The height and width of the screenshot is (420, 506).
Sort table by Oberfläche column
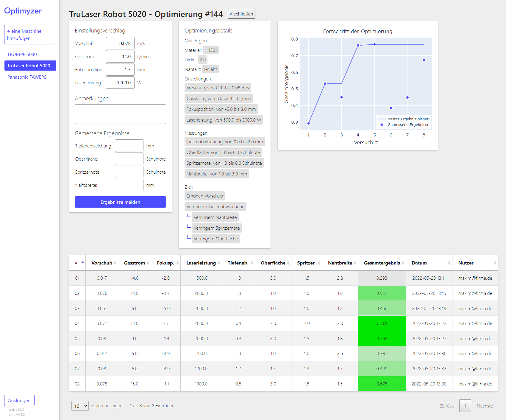[273, 263]
